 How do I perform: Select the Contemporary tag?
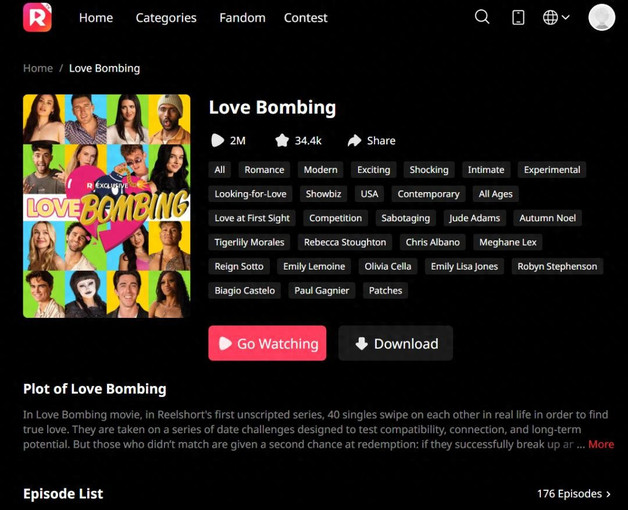click(428, 194)
